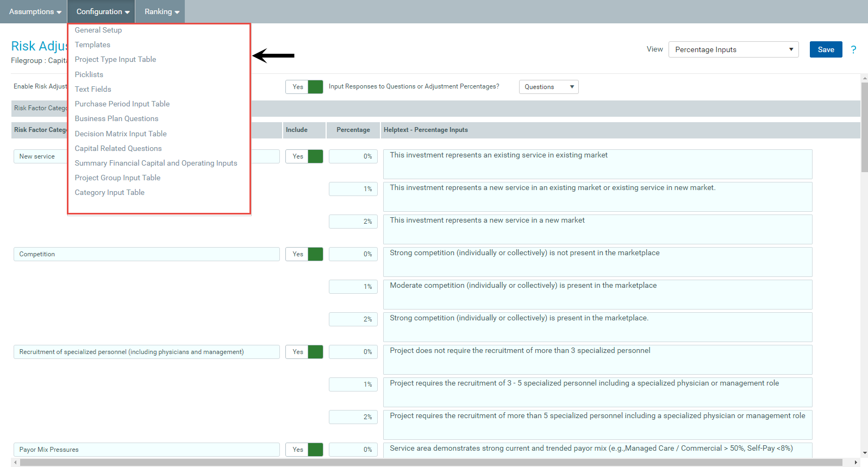Viewport: 868px width, 467px height.
Task: Open the Assumptions menu
Action: (x=35, y=11)
